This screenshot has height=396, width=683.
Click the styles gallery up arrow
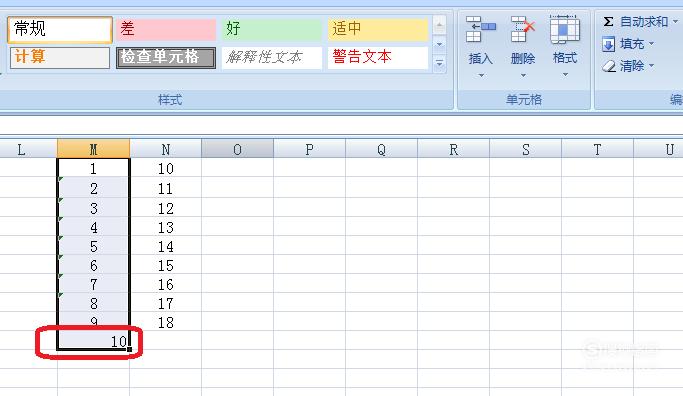click(x=440, y=25)
